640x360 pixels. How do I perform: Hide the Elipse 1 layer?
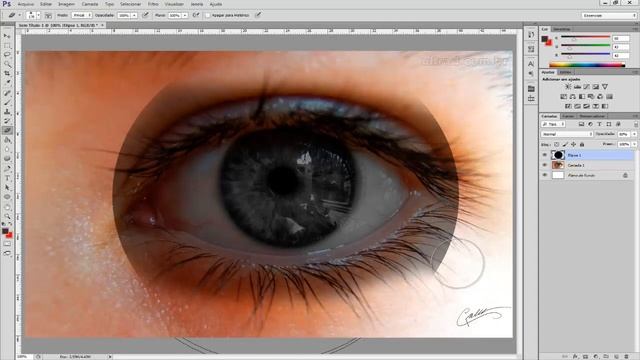click(x=544, y=155)
